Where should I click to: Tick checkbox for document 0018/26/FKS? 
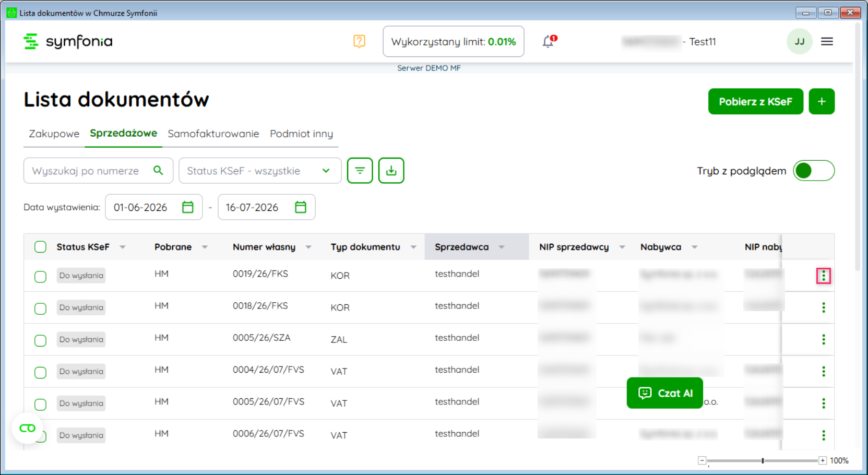pyautogui.click(x=40, y=308)
